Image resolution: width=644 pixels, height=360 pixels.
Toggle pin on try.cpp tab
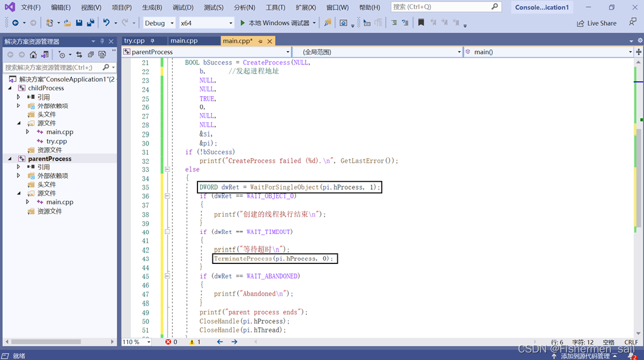pos(153,41)
